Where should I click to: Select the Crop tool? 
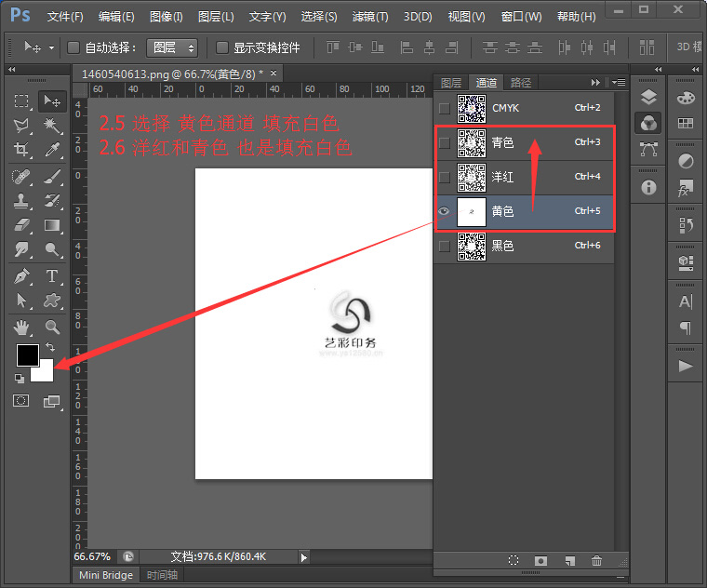point(22,150)
